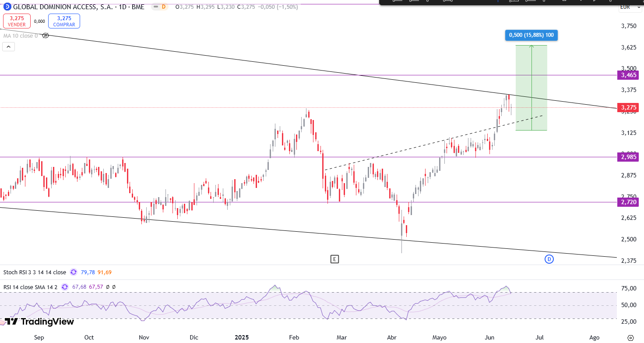Image resolution: width=644 pixels, height=343 pixels.
Task: Click the 2,720 purple price label
Action: coord(629,202)
